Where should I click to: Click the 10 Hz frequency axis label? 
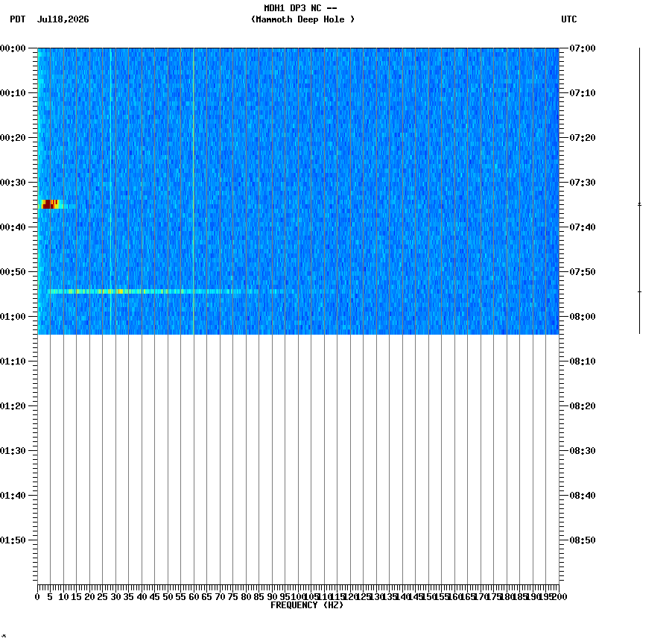click(63, 596)
